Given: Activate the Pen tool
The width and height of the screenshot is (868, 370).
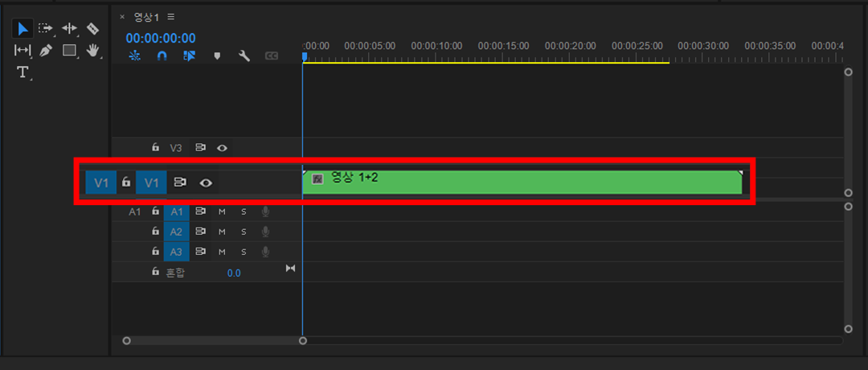Looking at the screenshot, I should coord(46,51).
